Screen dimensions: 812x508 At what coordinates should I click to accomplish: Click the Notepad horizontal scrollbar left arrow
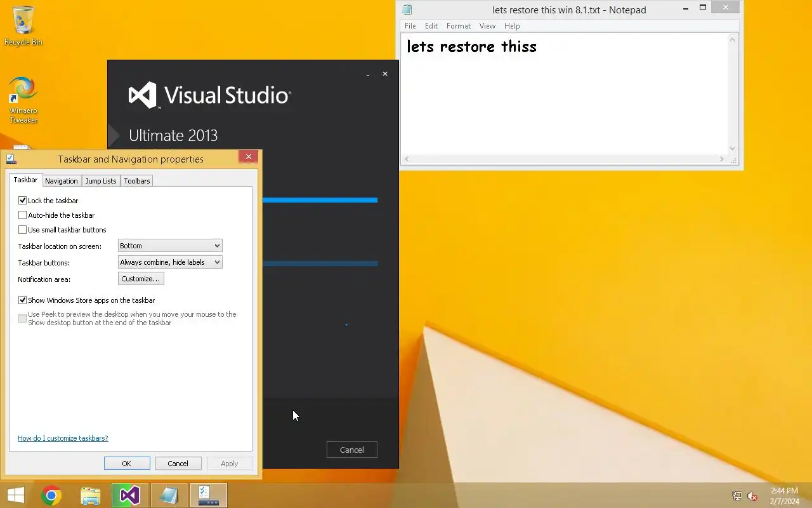(x=407, y=159)
